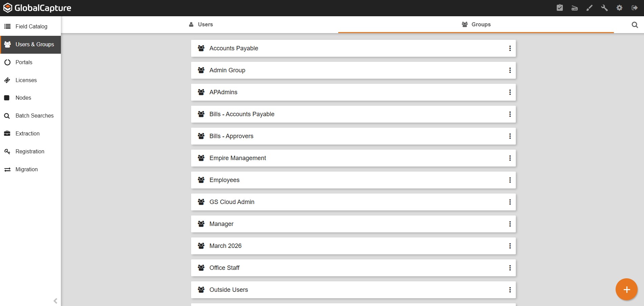The width and height of the screenshot is (644, 306).
Task: Open Registration sidebar item
Action: click(x=30, y=151)
